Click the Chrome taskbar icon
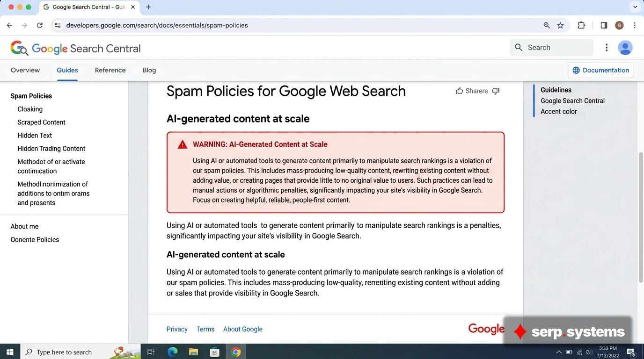This screenshot has width=644, height=359. [x=236, y=352]
